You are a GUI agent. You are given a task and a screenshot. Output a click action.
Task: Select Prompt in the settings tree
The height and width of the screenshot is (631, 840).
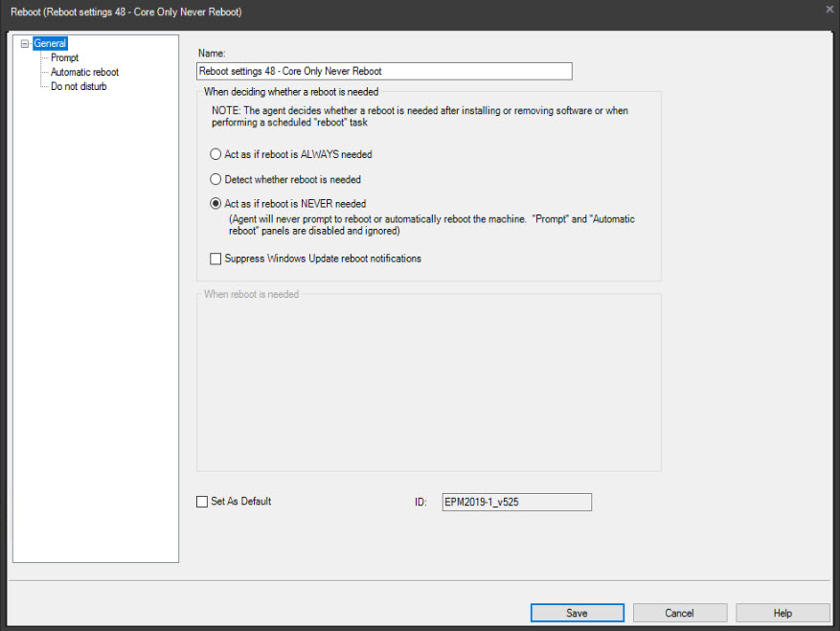pyautogui.click(x=64, y=57)
